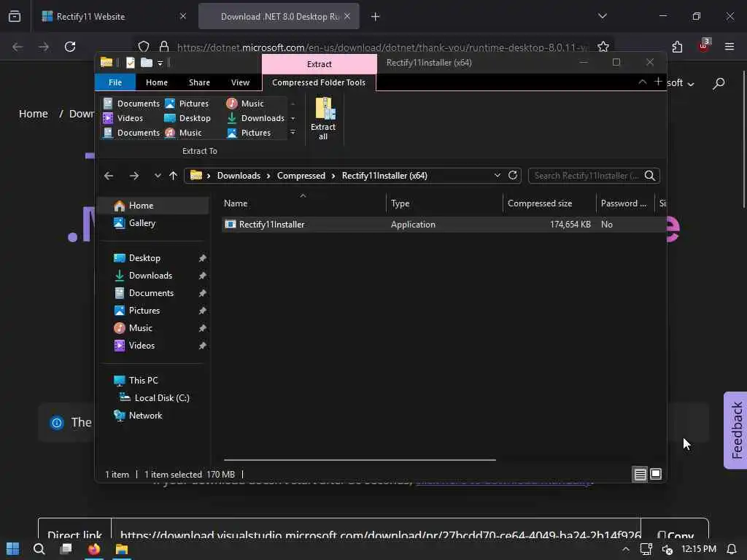Close the Rectify11 Website browser tab
The image size is (747, 560).
click(x=182, y=16)
